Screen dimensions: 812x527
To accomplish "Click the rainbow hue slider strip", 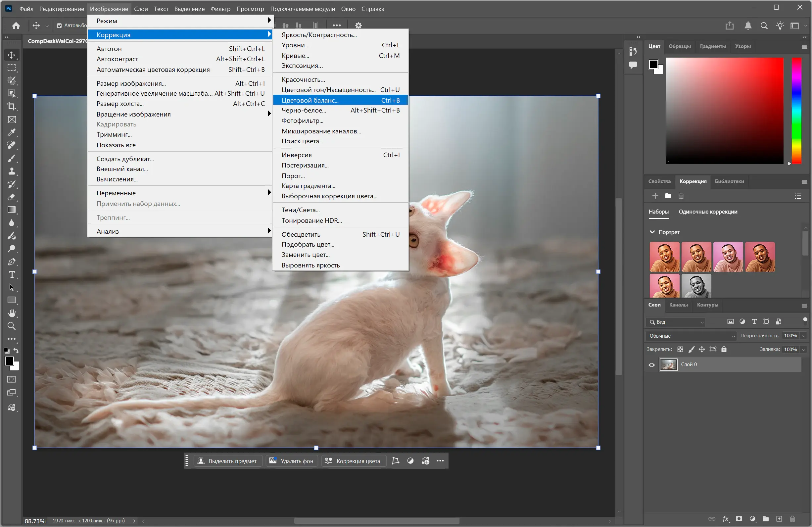I will pyautogui.click(x=796, y=111).
